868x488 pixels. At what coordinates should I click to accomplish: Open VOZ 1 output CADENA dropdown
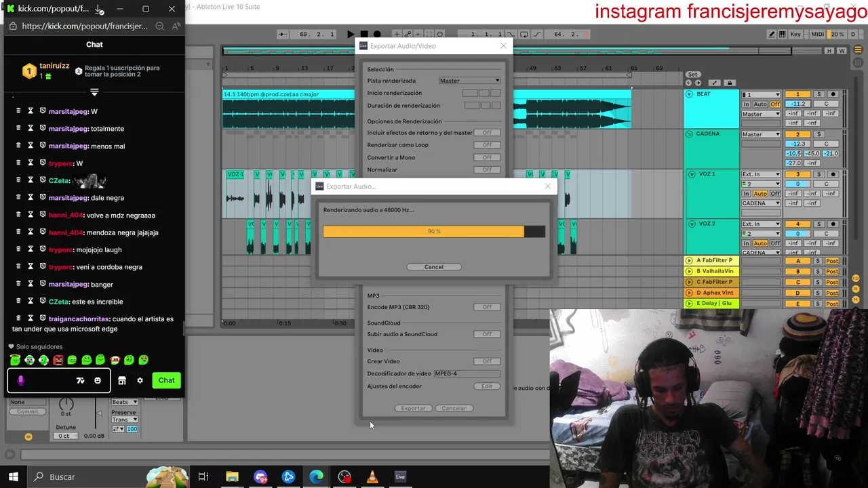[761, 203]
